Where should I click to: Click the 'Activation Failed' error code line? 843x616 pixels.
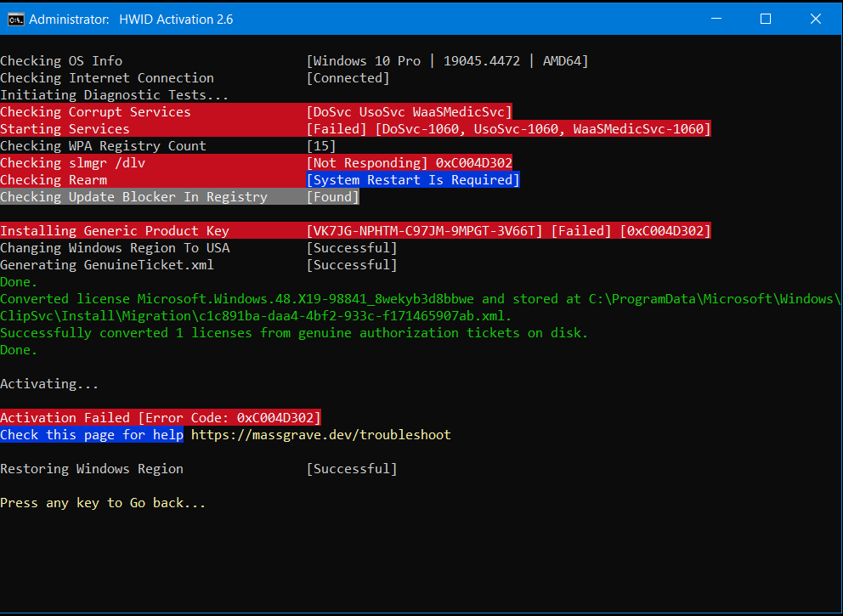coord(161,418)
